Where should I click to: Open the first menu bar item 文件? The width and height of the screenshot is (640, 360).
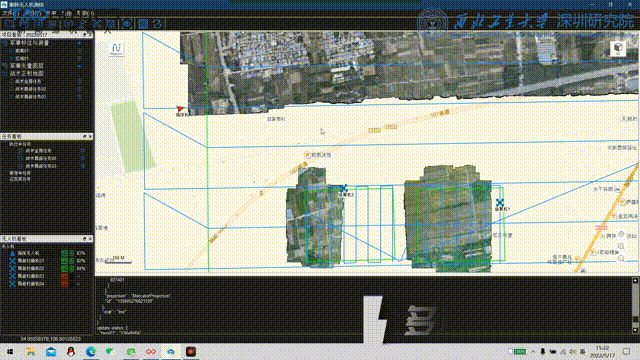pyautogui.click(x=7, y=13)
